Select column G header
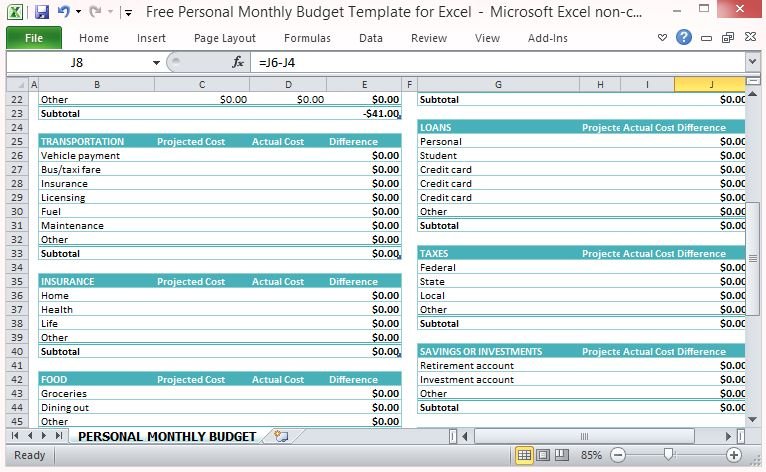766x472 pixels. 498,85
